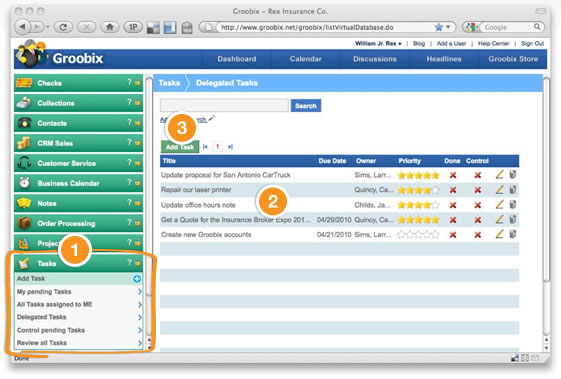This screenshot has height=379, width=561.
Task: Toggle Done for Insurance Broker Expo quote
Action: point(453,220)
